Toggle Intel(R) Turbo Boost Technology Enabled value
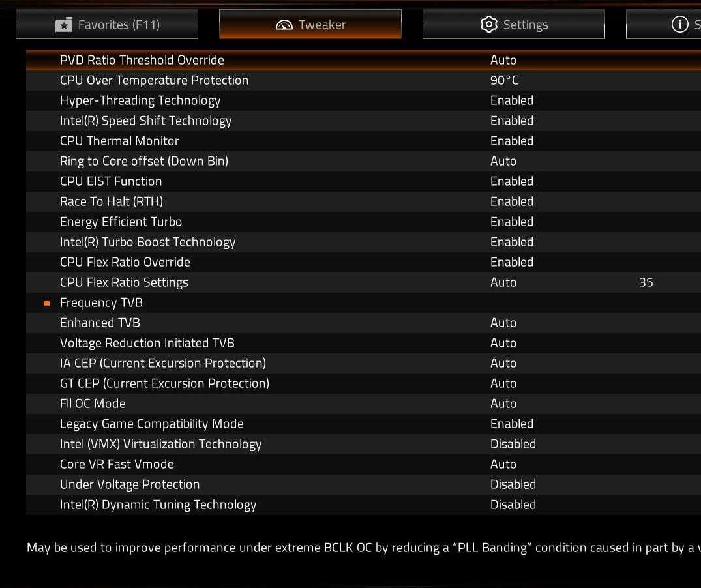 point(512,242)
